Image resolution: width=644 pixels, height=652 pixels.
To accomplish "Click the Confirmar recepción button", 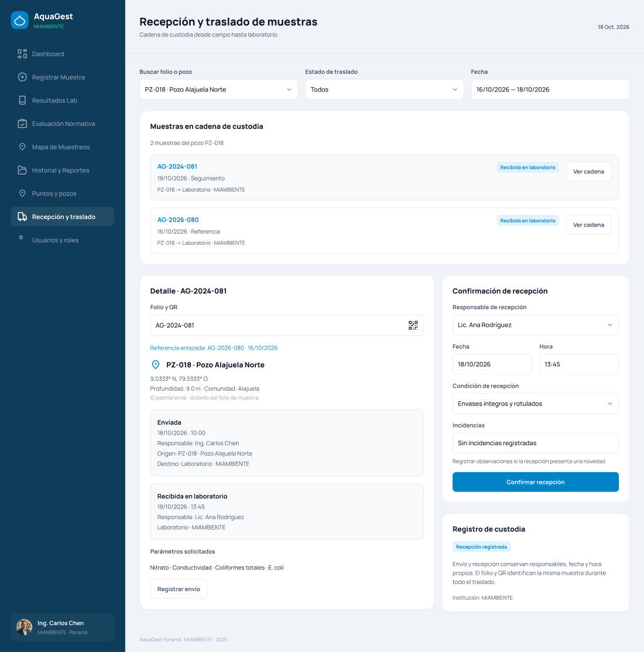I will click(536, 482).
